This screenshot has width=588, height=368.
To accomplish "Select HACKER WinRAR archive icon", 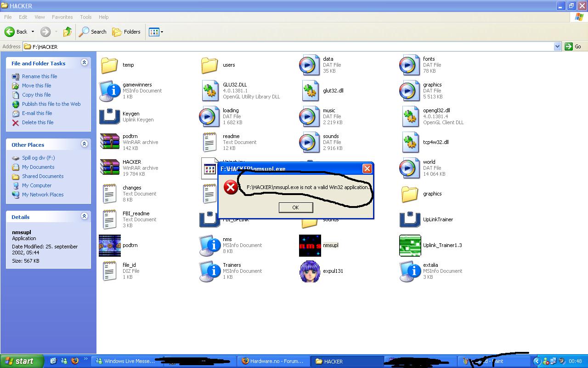I will (109, 168).
